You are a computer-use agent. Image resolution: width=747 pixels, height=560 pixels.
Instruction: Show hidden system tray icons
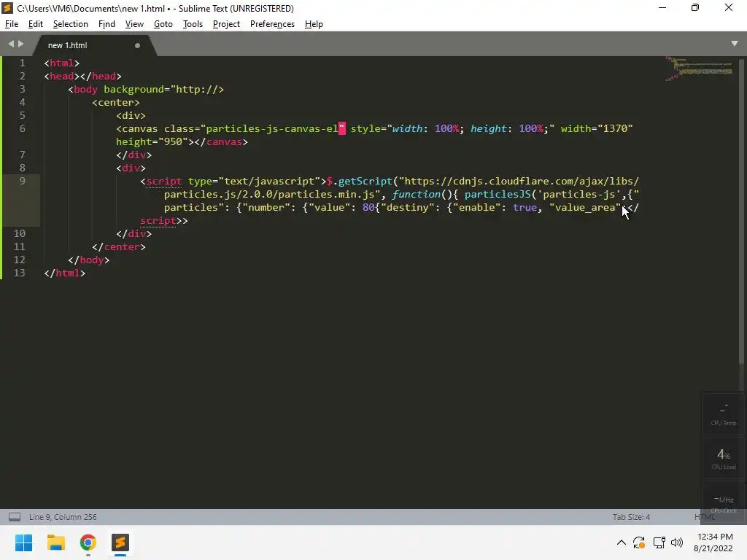622,542
